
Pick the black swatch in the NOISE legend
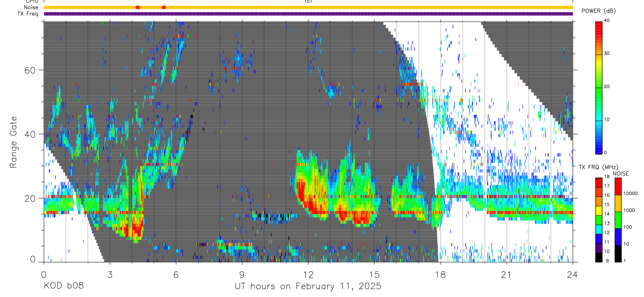click(618, 253)
